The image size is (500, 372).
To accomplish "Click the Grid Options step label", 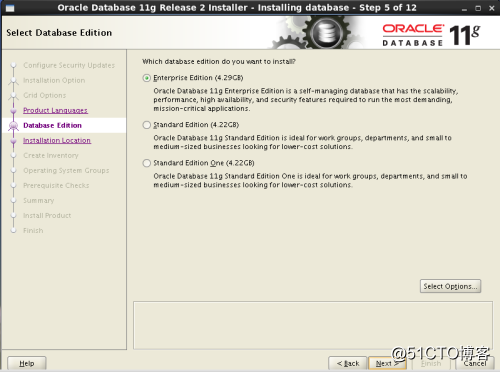I will [45, 95].
